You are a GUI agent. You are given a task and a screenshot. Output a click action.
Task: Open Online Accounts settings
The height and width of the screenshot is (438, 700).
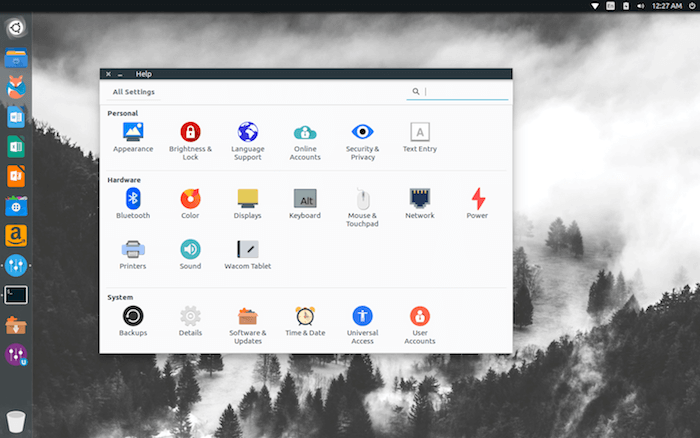(x=305, y=141)
